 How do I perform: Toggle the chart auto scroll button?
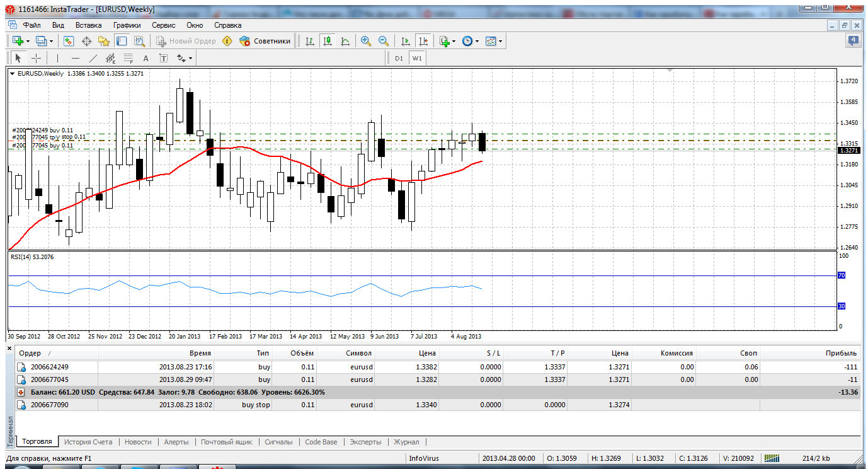(x=406, y=41)
